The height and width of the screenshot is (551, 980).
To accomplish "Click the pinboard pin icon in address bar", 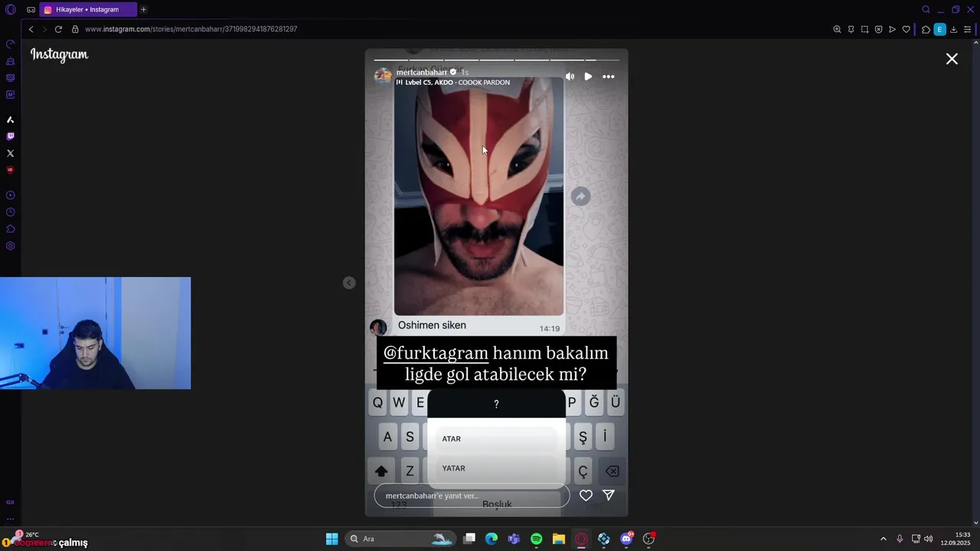I will click(851, 29).
